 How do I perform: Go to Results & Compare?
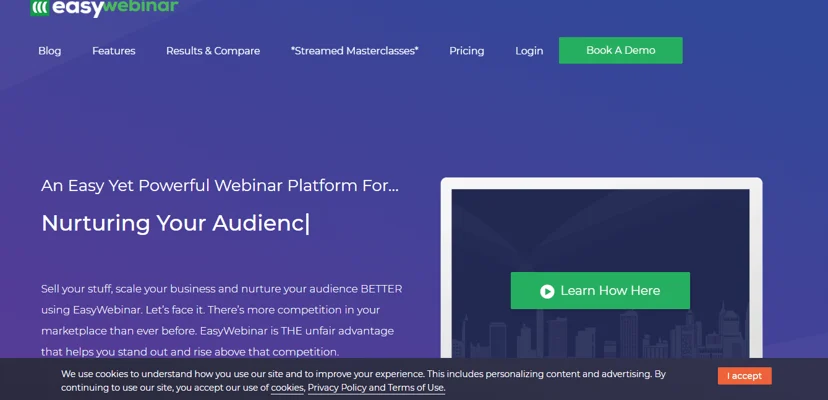point(213,51)
